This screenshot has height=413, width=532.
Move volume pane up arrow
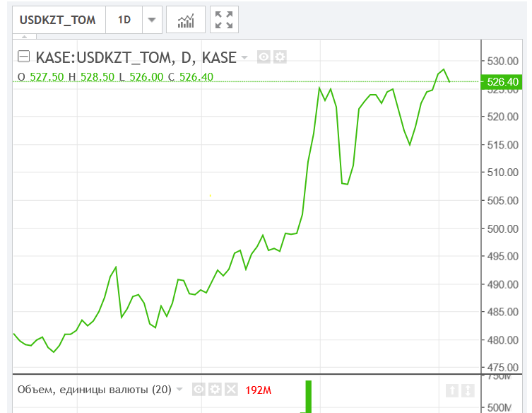(452, 390)
